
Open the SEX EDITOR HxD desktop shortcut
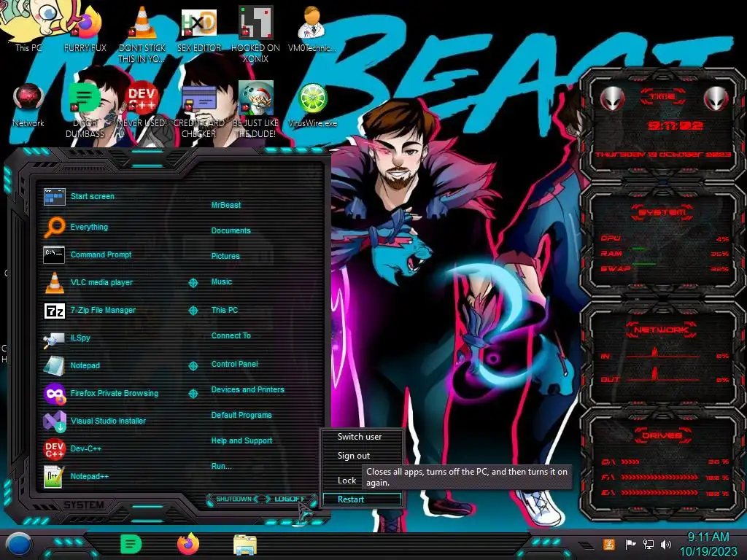click(x=198, y=31)
